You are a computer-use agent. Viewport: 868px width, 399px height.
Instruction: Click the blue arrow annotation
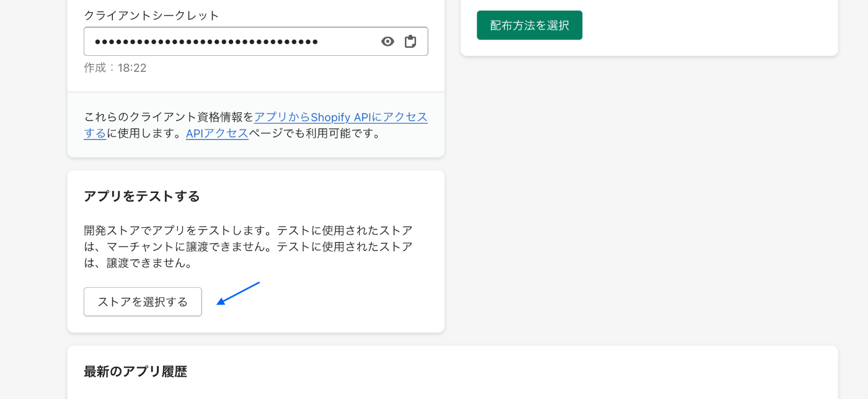click(237, 294)
